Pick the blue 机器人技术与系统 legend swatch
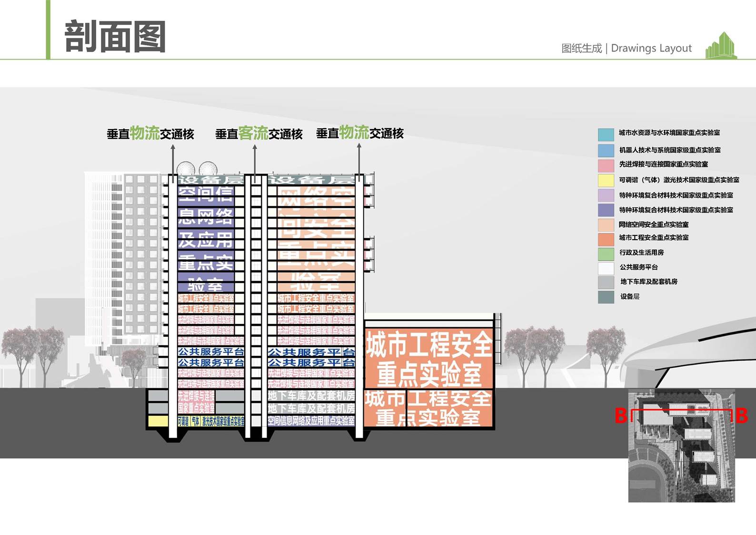This screenshot has width=756, height=535. pos(606,150)
